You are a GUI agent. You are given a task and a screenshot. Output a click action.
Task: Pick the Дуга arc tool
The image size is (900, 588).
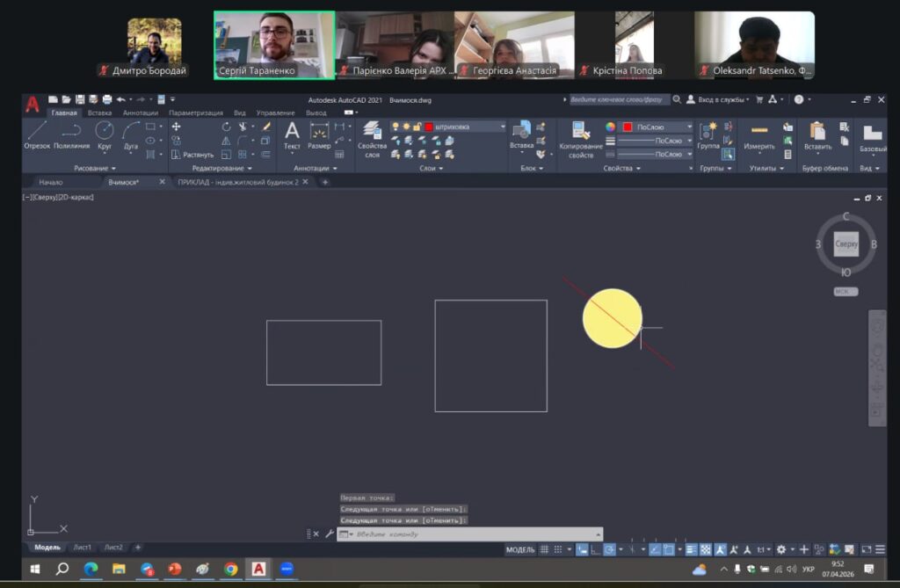(131, 134)
